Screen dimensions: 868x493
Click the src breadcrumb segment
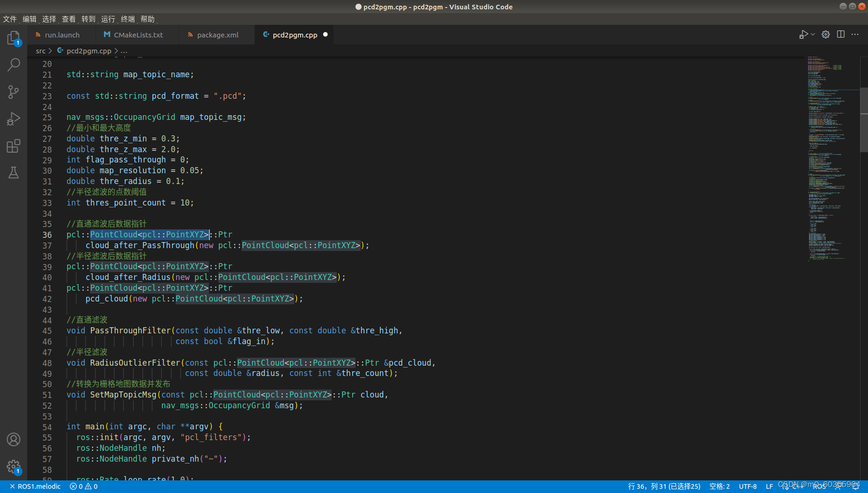coord(41,51)
